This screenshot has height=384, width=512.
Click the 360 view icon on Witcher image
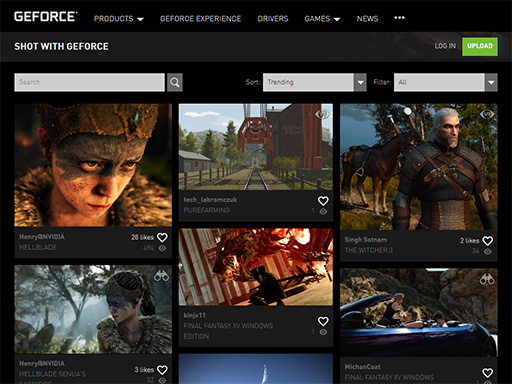click(x=487, y=114)
